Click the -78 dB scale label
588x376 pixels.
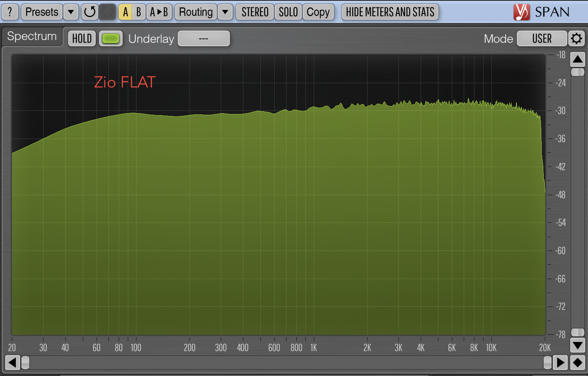pyautogui.click(x=561, y=334)
